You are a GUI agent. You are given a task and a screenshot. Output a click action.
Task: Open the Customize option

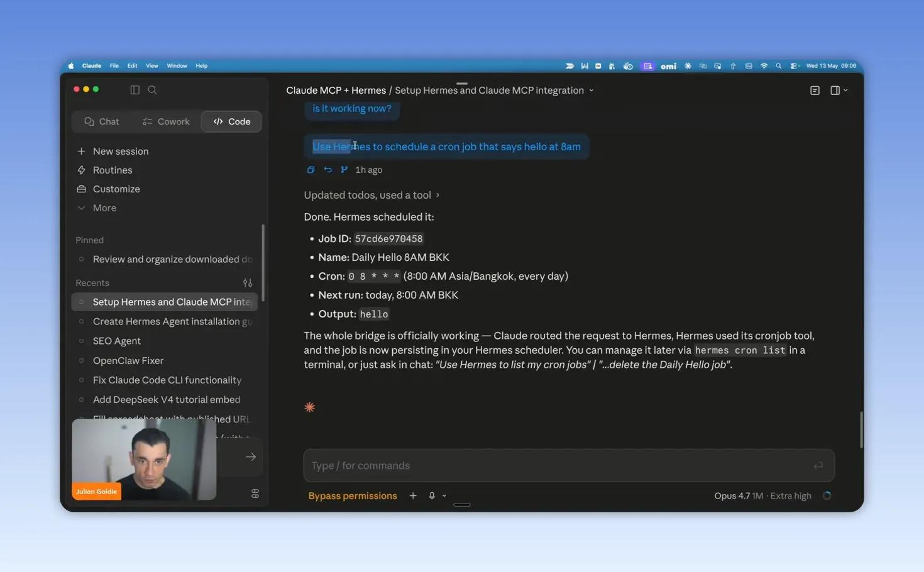109,189
